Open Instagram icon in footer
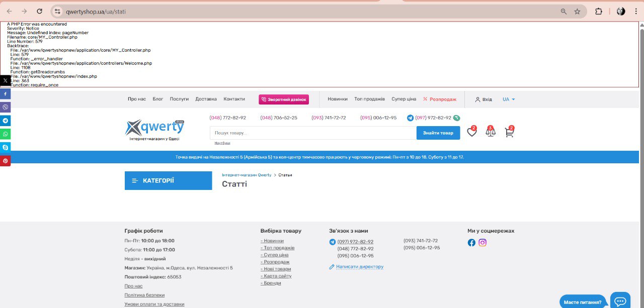Viewport: 644px width, 308px height. point(482,243)
